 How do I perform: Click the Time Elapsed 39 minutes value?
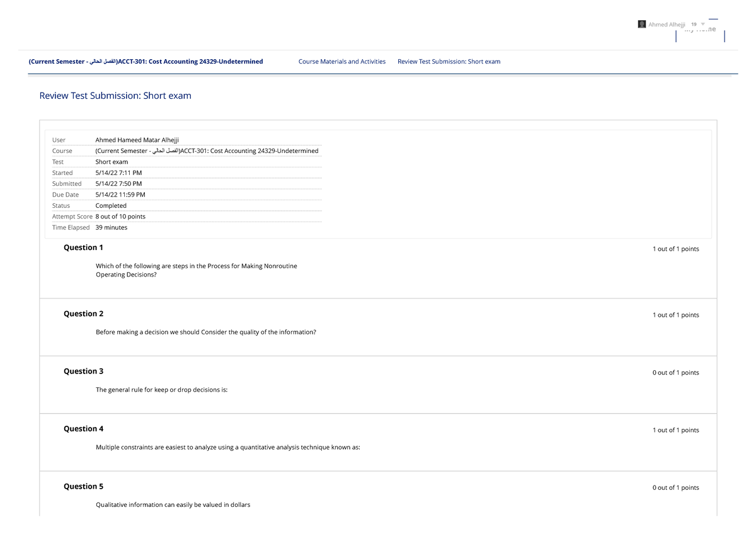click(x=111, y=227)
